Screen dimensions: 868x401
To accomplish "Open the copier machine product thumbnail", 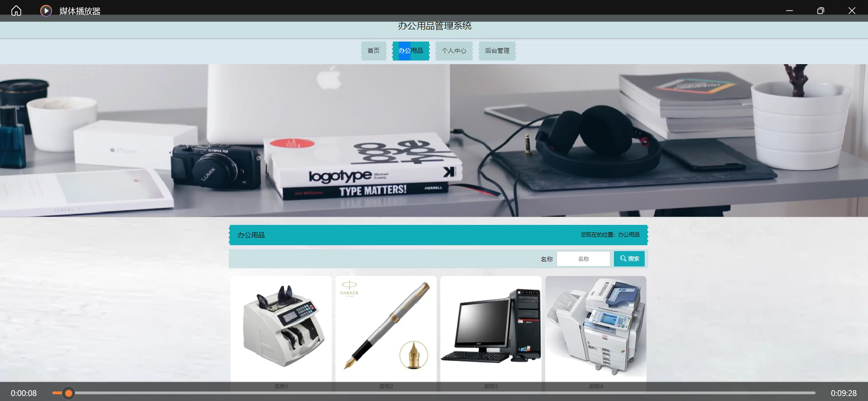I will pos(596,329).
